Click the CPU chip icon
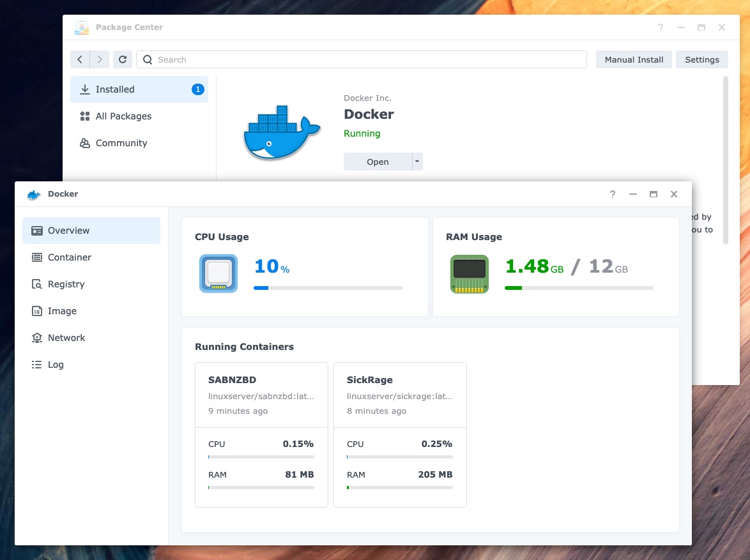750x560 pixels. pyautogui.click(x=218, y=273)
